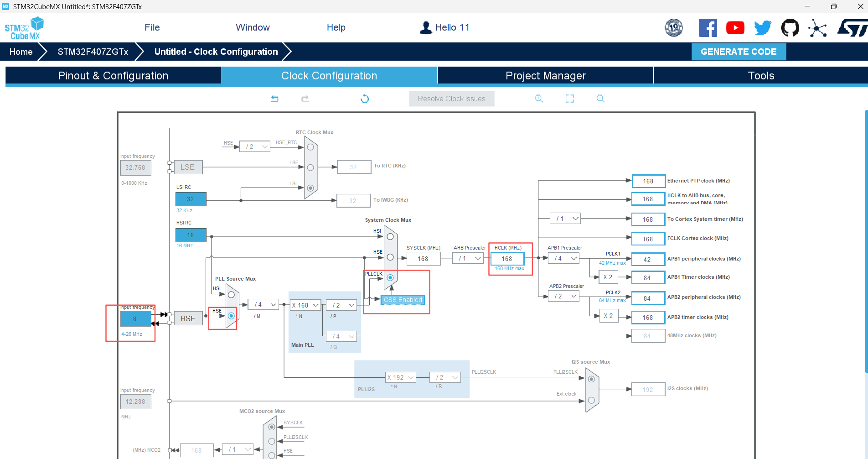Open the PLLI2S *N multiplier dropdown
868x459 pixels.
401,377
